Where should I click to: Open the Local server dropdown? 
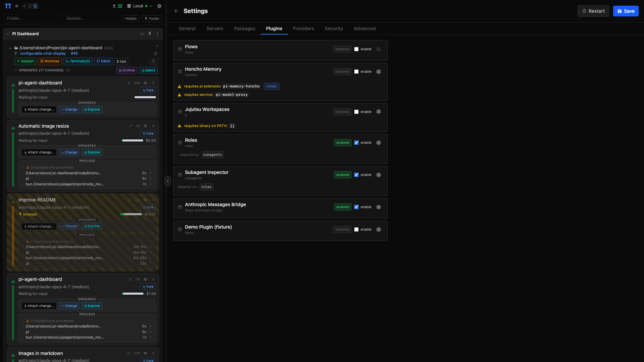(140, 6)
